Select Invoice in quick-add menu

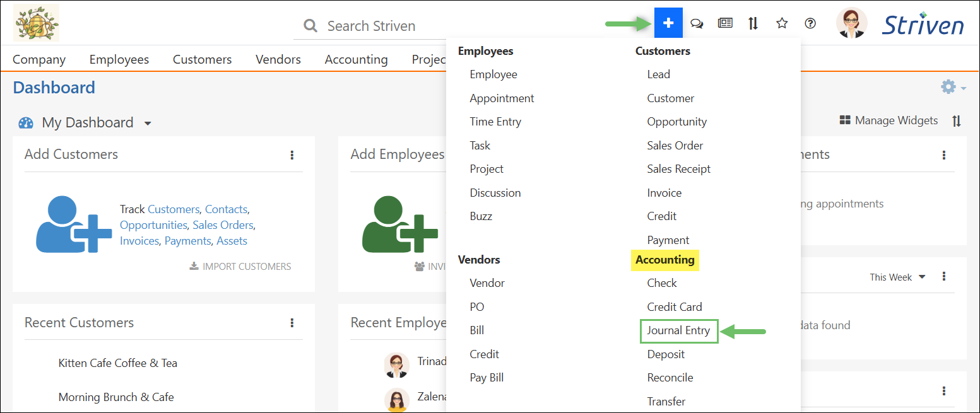click(664, 193)
